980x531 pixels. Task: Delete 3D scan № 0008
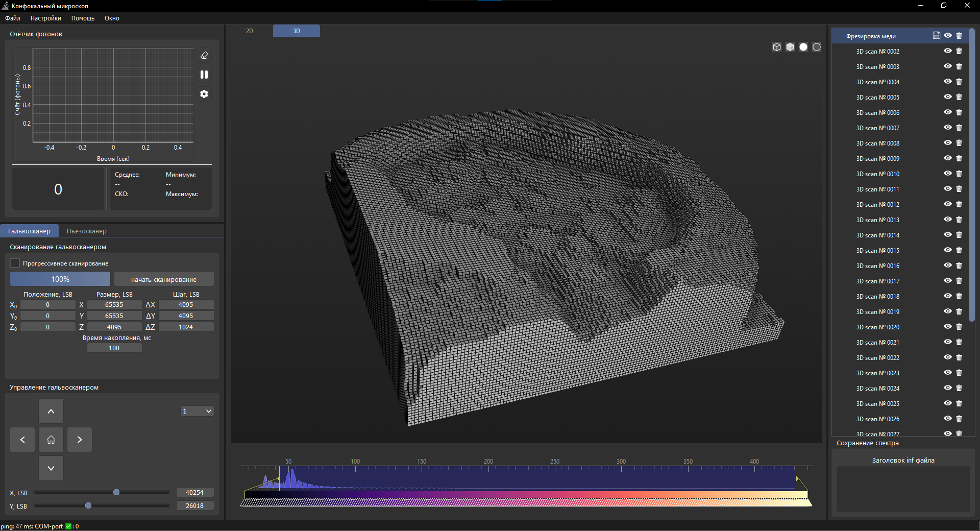(959, 143)
